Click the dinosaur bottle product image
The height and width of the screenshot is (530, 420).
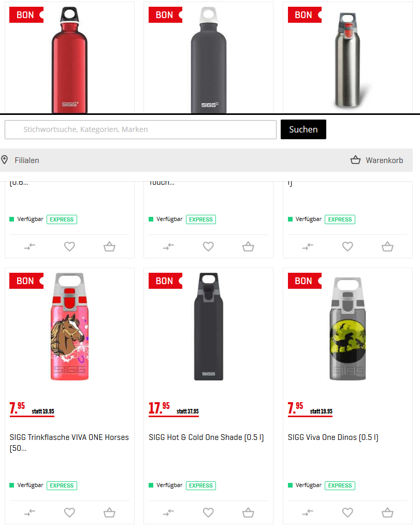pyautogui.click(x=347, y=329)
